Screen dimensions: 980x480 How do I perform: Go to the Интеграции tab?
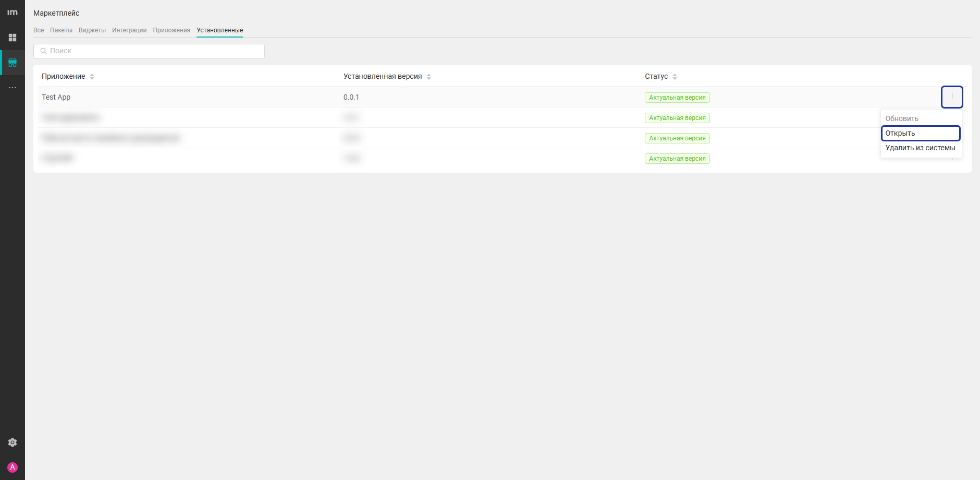[x=129, y=30]
